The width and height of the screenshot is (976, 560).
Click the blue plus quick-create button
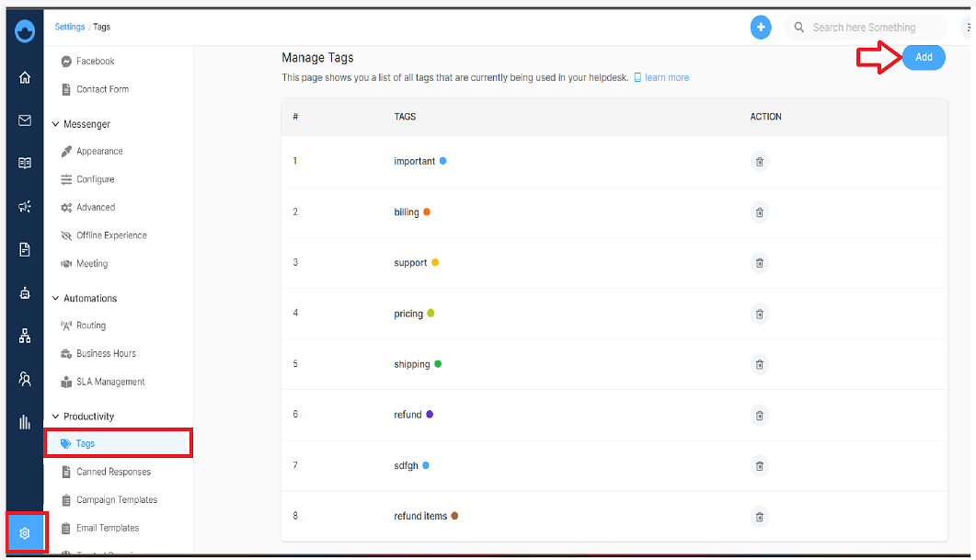click(x=761, y=28)
